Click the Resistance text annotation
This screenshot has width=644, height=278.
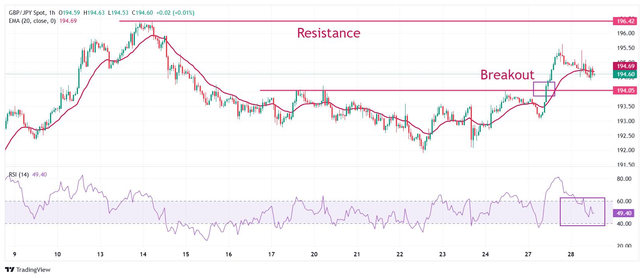click(328, 33)
